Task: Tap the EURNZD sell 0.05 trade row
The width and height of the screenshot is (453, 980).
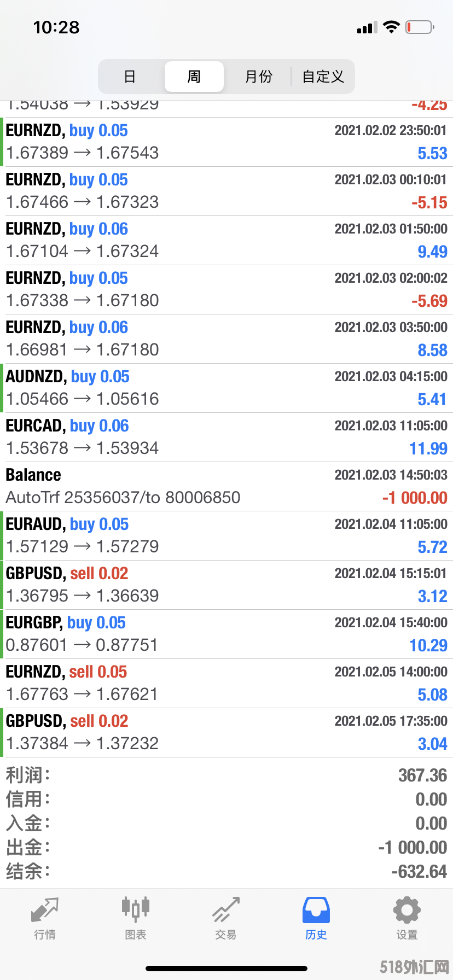Action: [226, 684]
